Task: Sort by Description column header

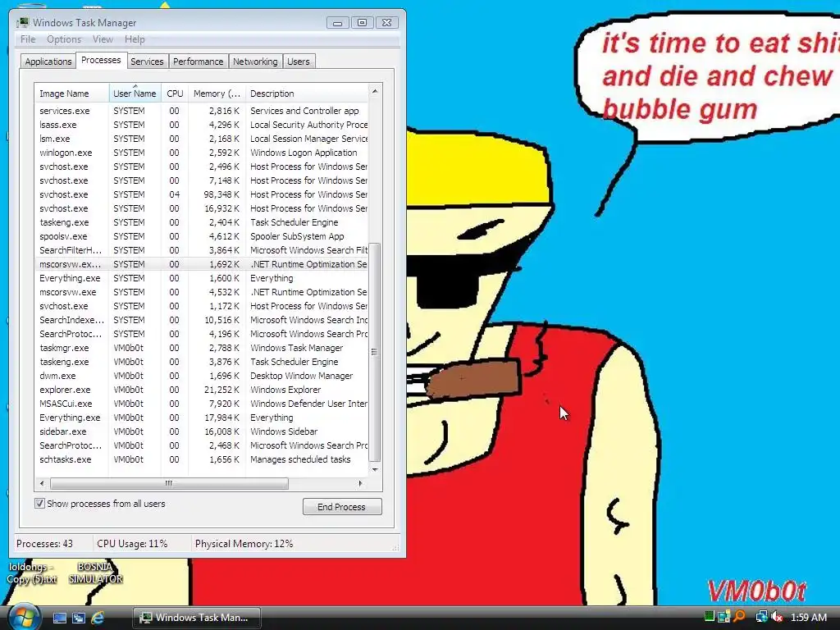Action: (307, 94)
